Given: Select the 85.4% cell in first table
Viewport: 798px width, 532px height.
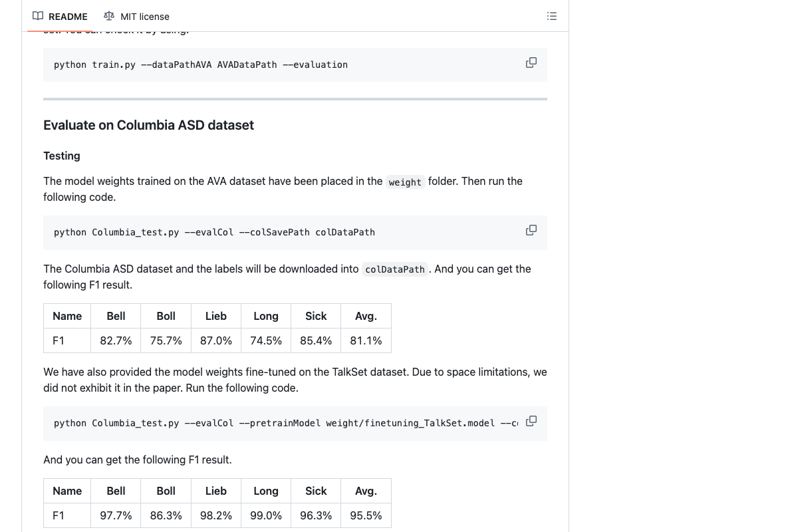Looking at the screenshot, I should tap(316, 340).
